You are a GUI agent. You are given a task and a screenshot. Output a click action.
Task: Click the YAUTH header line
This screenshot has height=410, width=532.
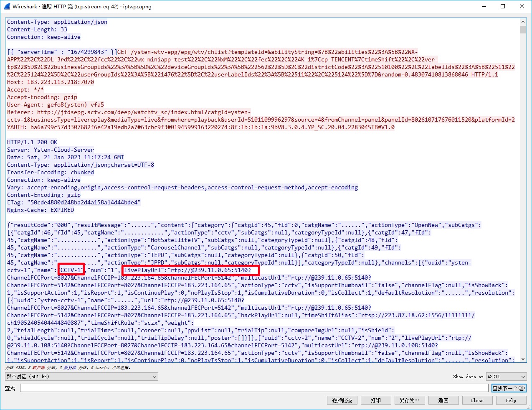tap(201, 127)
